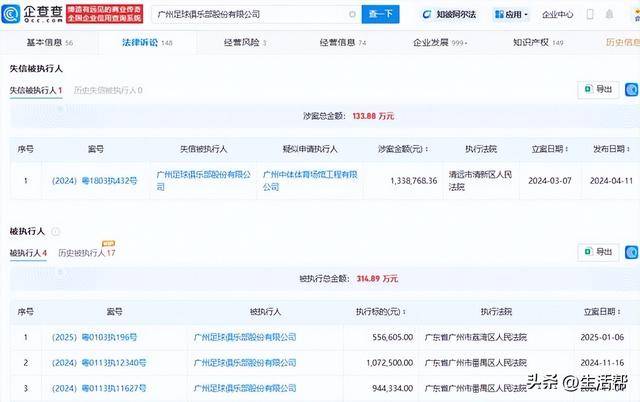Click blue round icon beside 失信被执行人 导出
Screen dimensions: 640x402
tap(631, 89)
